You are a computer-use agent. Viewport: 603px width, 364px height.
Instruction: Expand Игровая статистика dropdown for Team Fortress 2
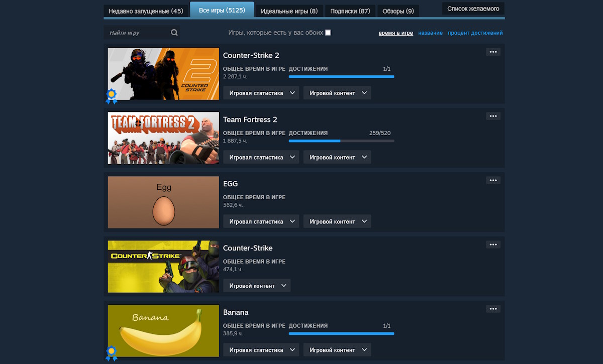pos(261,157)
